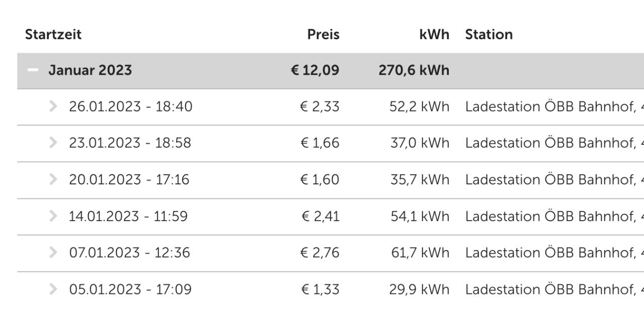This screenshot has height=319, width=644.
Task: Expand the 07.01.2023 - 12:36 row chevron
Action: [53, 252]
